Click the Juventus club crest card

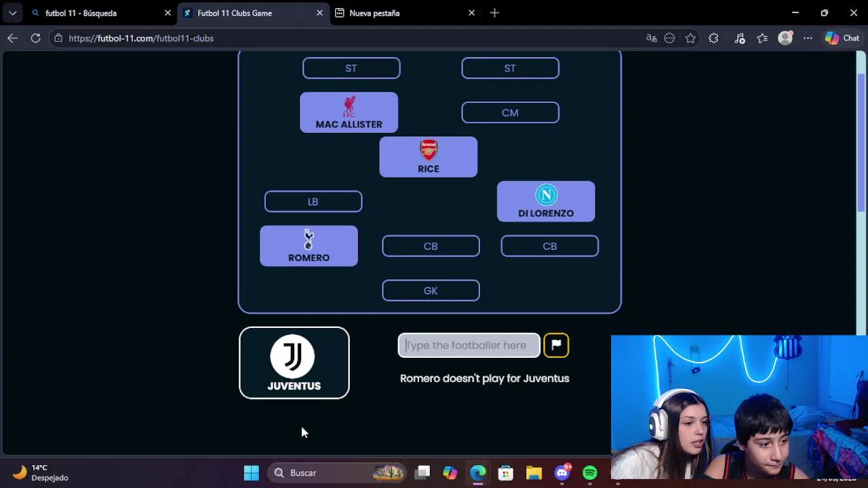pos(294,363)
